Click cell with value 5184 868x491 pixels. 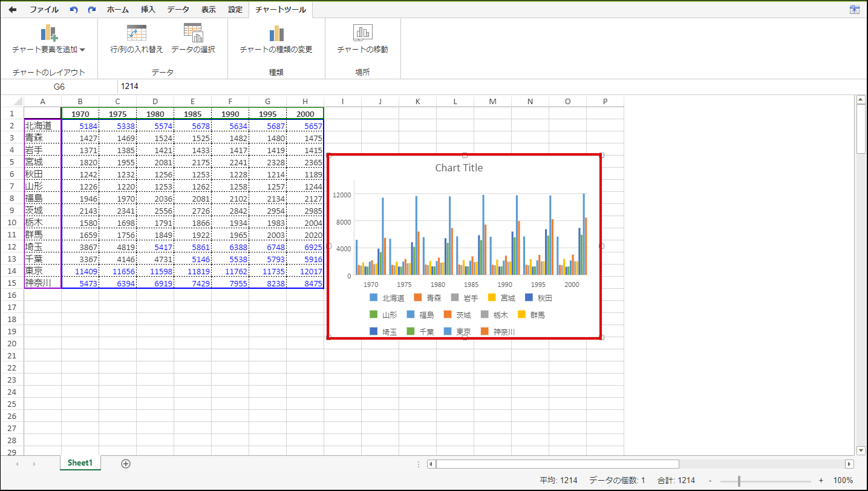pos(80,125)
